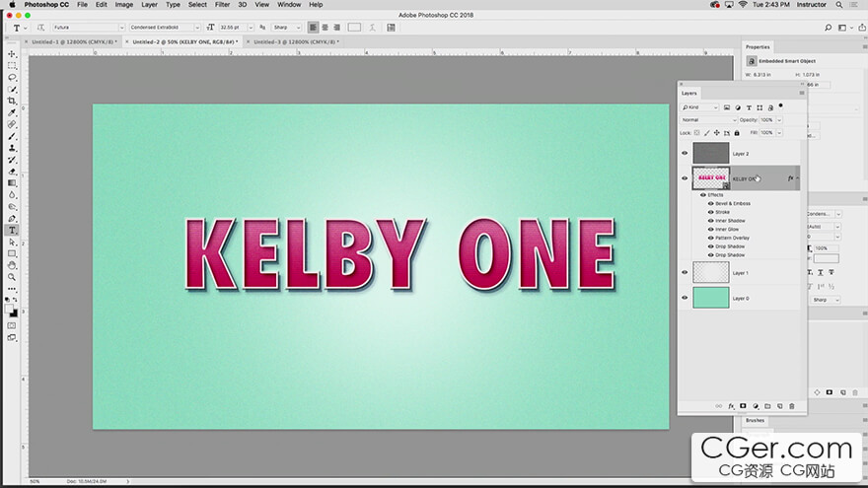The image size is (868, 488).
Task: Open Condensed ExtraBold font style dropdown
Action: [197, 28]
